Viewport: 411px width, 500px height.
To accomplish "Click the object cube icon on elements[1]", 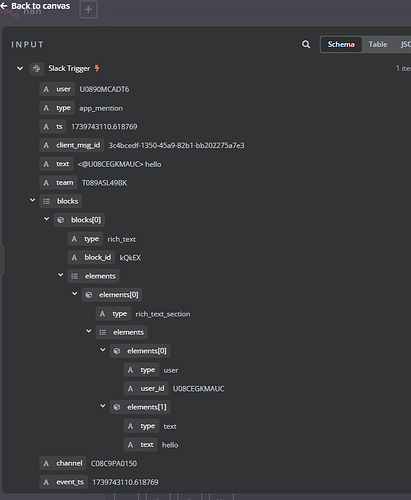I will [117, 407].
